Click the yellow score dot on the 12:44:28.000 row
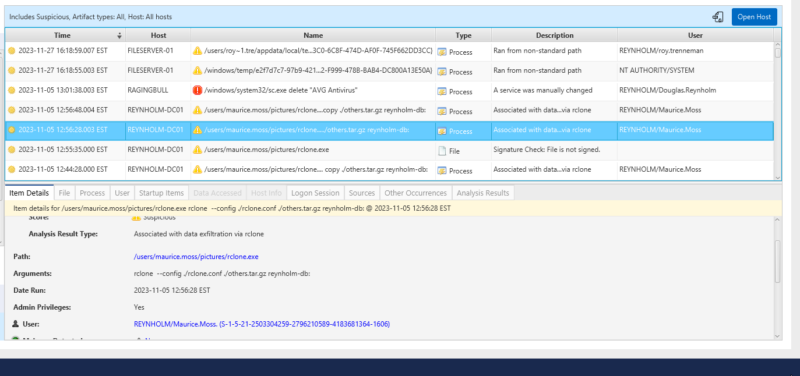The image size is (800, 376). click(x=12, y=169)
